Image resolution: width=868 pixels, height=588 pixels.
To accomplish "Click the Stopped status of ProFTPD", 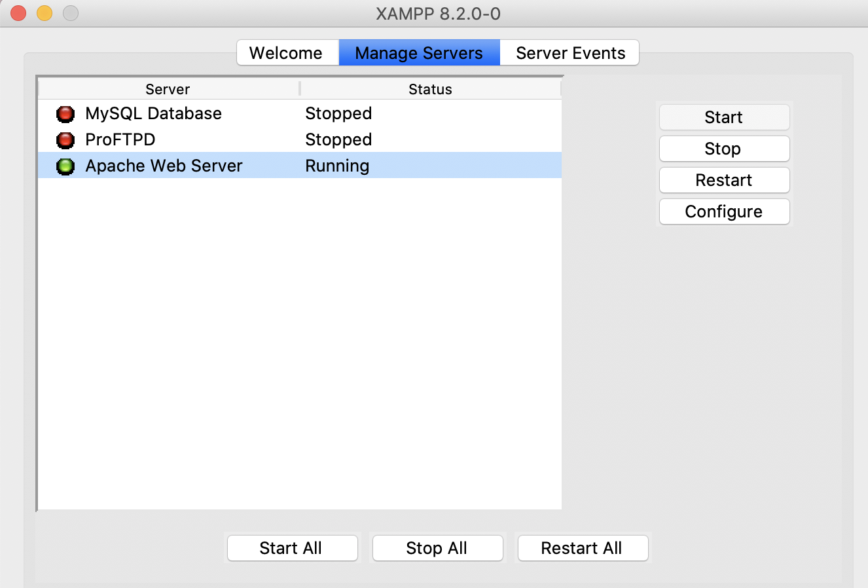I will pos(338,139).
